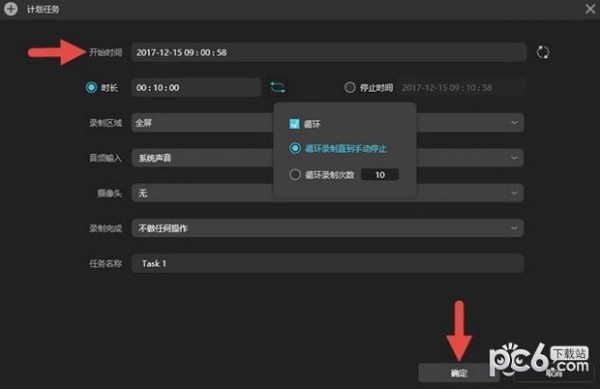Click the 计划任务 title text
The height and width of the screenshot is (389, 600).
coord(43,9)
